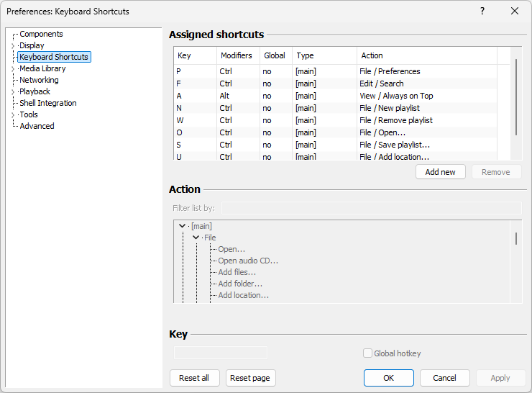The height and width of the screenshot is (393, 532).
Task: Expand the Playback tree node
Action: (13, 92)
